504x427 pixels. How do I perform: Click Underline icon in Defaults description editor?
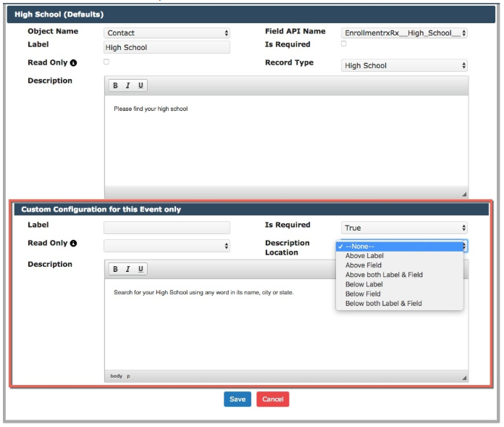pos(140,86)
